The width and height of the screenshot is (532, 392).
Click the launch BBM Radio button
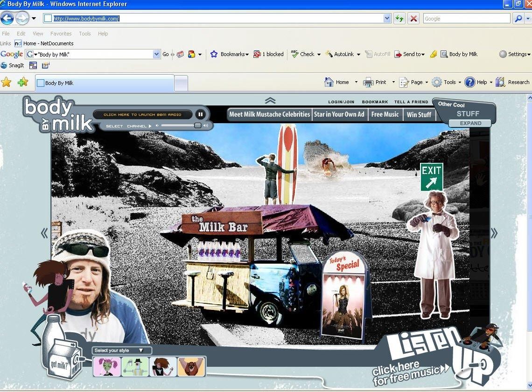[142, 114]
